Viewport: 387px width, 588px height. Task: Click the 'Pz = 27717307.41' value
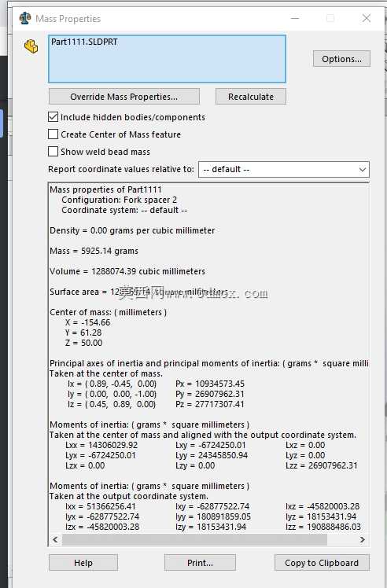tap(209, 404)
